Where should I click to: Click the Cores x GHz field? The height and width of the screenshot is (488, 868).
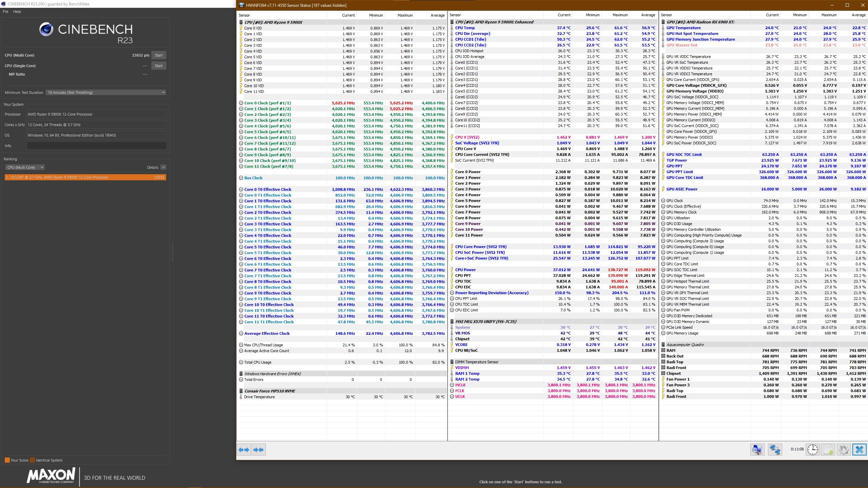tap(96, 125)
